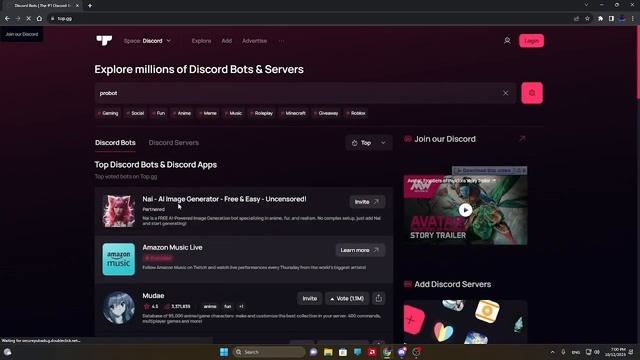Open the browser side panel icon
The image size is (640, 360).
[x=611, y=18]
